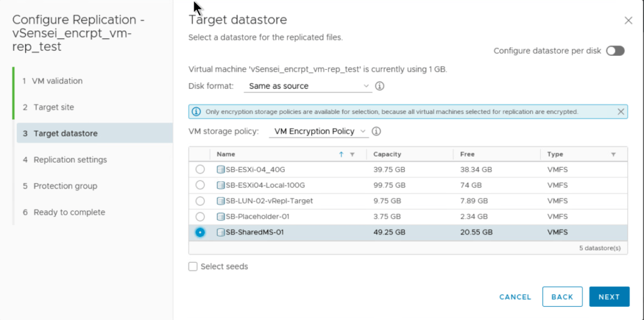Click the Name column filter icon
Screen dimensions: 644x320
352,154
